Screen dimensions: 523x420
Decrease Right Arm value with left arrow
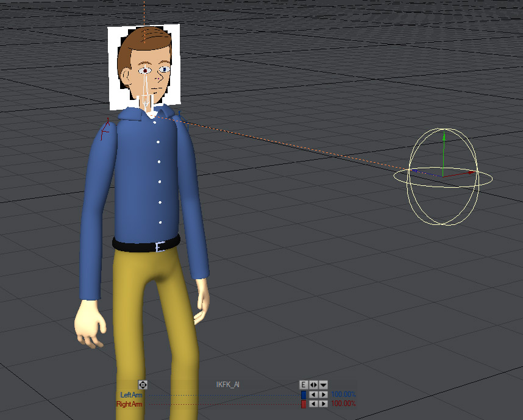313,404
